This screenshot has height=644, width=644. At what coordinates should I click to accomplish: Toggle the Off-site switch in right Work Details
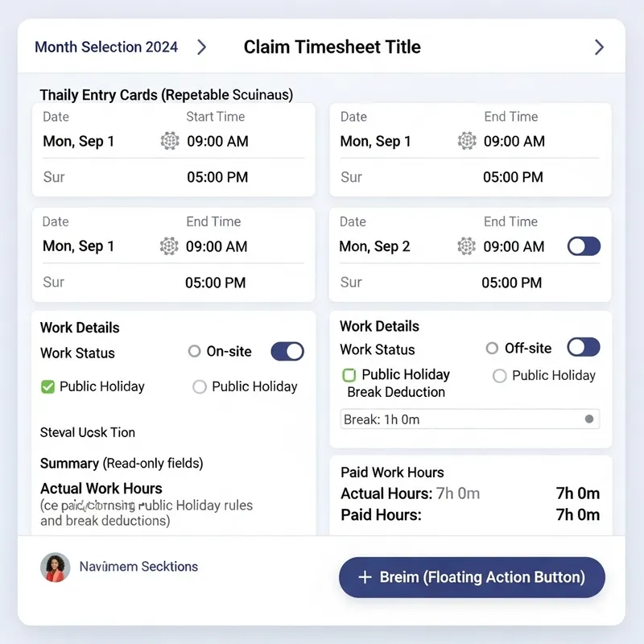(583, 347)
